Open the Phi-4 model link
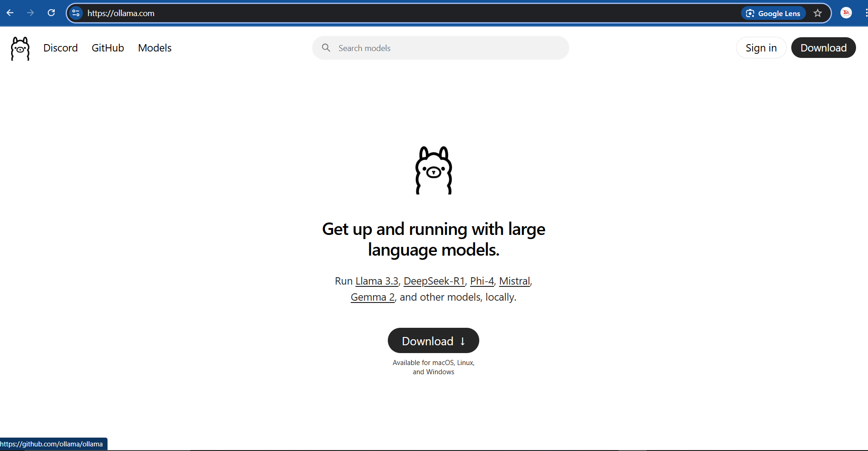The image size is (868, 451). point(482,281)
